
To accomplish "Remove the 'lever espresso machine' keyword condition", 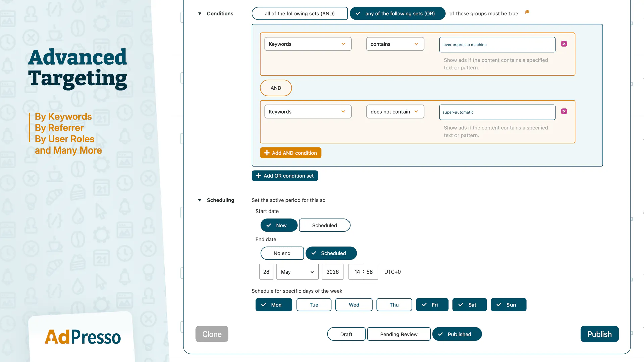I will [x=564, y=44].
